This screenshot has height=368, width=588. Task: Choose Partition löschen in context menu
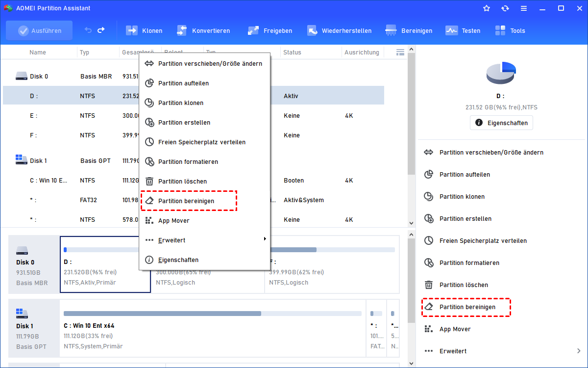pos(205,182)
